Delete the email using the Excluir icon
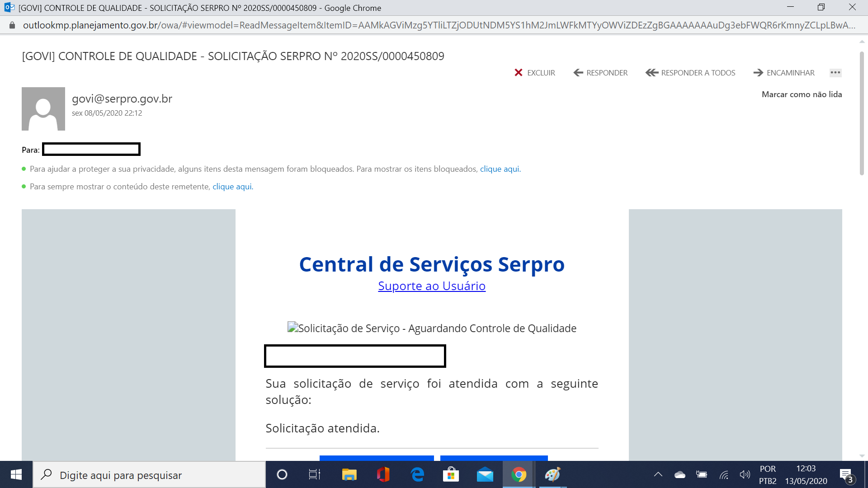Image resolution: width=868 pixels, height=488 pixels. (x=519, y=72)
